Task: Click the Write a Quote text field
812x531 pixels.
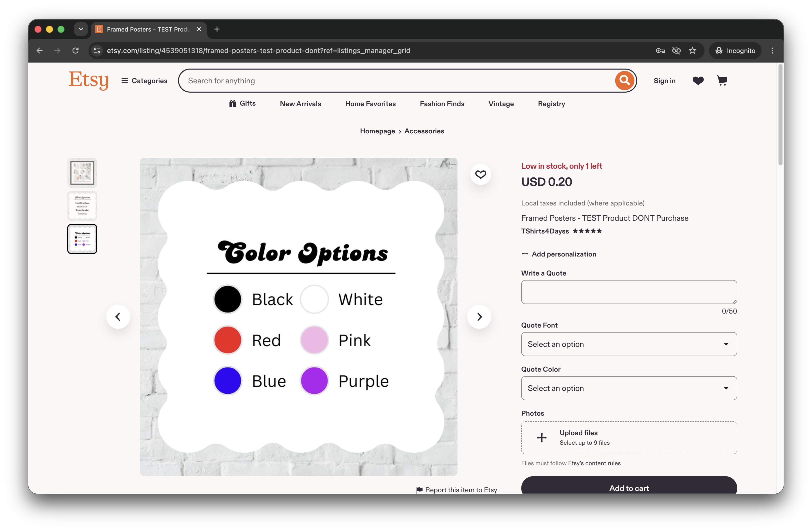Action: pos(629,292)
